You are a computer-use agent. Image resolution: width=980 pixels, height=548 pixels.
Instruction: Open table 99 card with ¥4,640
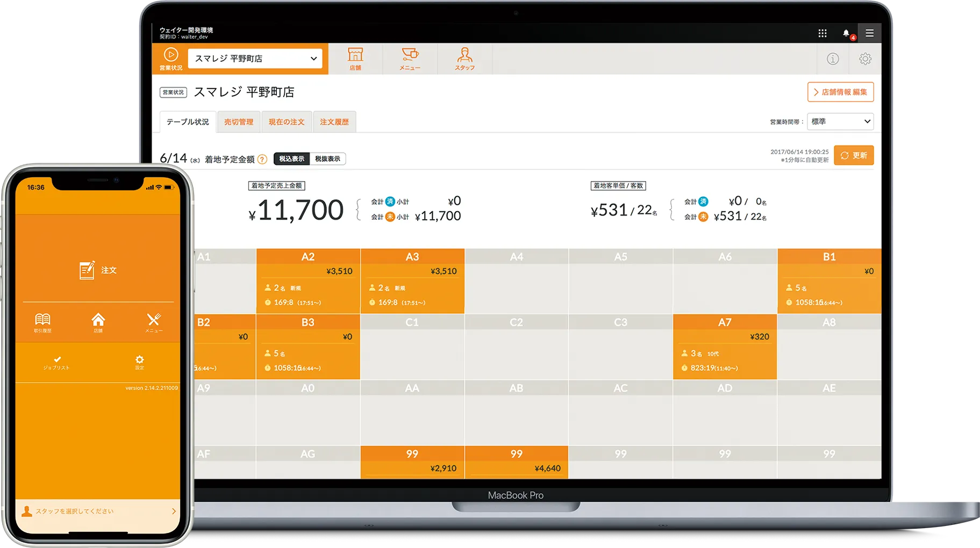(517, 462)
